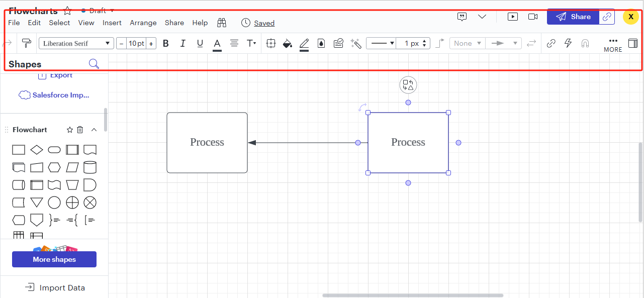Open the Insert menu
644x298 pixels.
[x=112, y=23]
